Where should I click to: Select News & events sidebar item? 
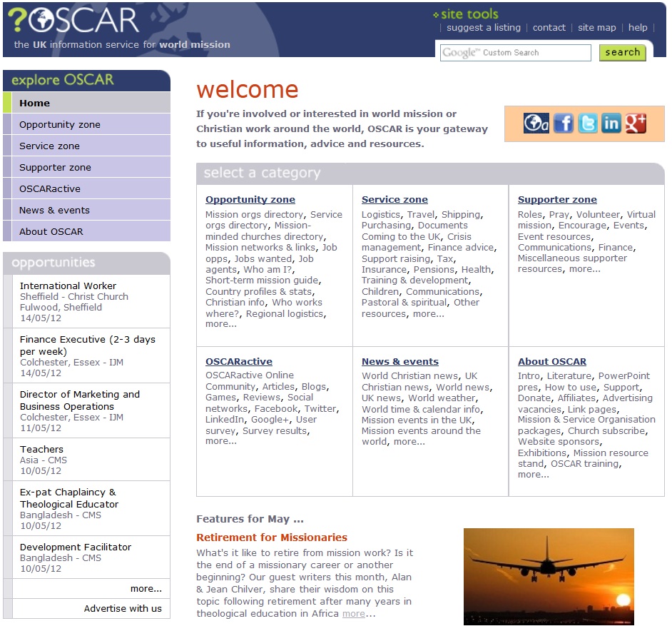54,211
